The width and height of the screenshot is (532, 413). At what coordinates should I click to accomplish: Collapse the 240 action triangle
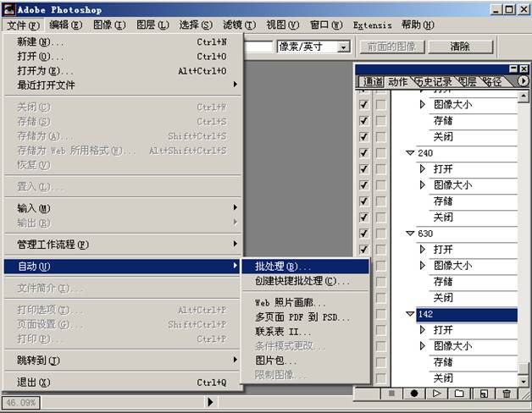pyautogui.click(x=410, y=153)
